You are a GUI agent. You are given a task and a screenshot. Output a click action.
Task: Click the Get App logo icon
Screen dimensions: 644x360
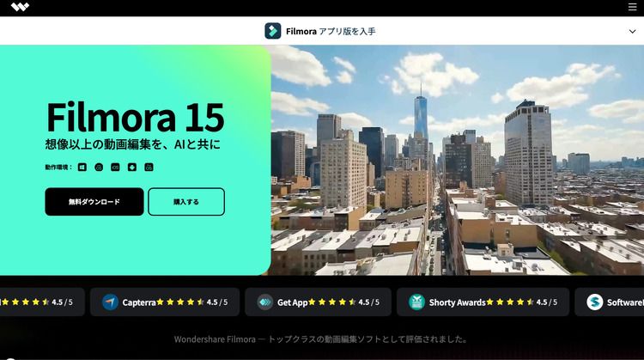265,302
